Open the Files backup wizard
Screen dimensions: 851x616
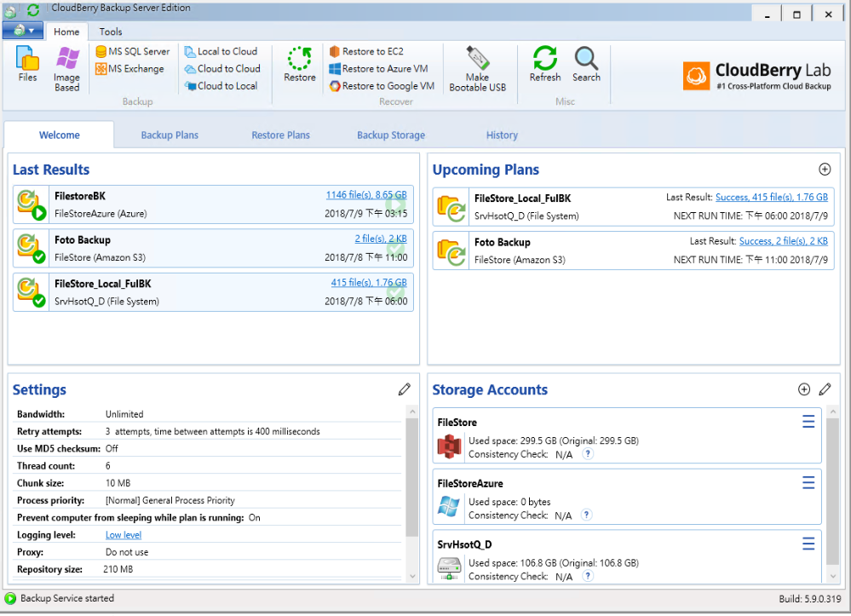click(27, 64)
